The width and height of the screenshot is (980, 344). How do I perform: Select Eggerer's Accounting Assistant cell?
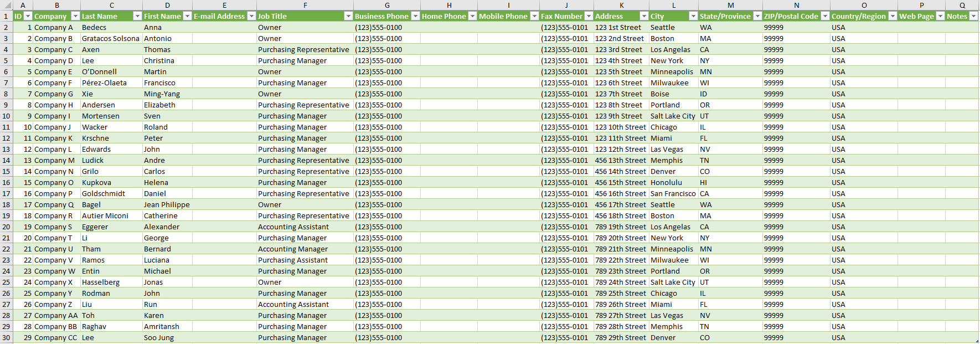click(x=305, y=227)
